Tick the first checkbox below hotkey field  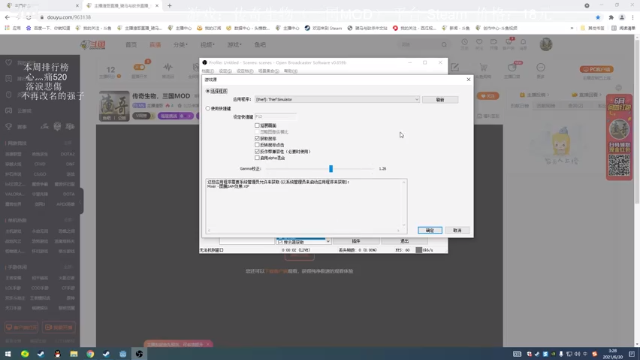(x=257, y=125)
